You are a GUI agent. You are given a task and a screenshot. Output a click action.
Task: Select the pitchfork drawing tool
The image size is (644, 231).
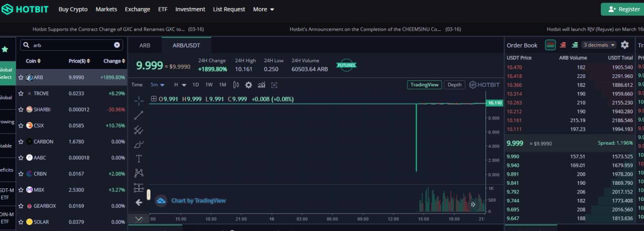[139, 130]
